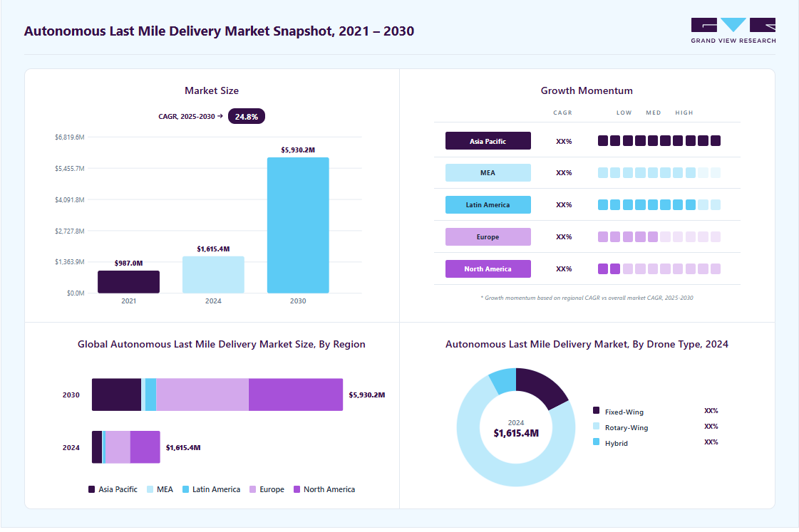This screenshot has height=532, width=799.
Task: Select the Asia Pacific region label
Action: (x=488, y=141)
